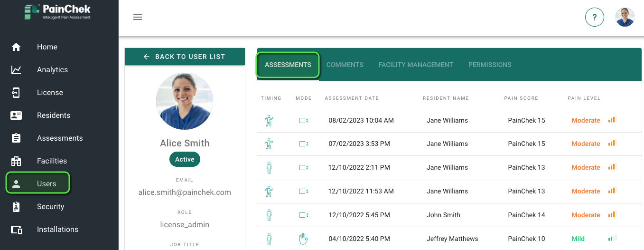Go to Installations in sidebar

point(57,230)
